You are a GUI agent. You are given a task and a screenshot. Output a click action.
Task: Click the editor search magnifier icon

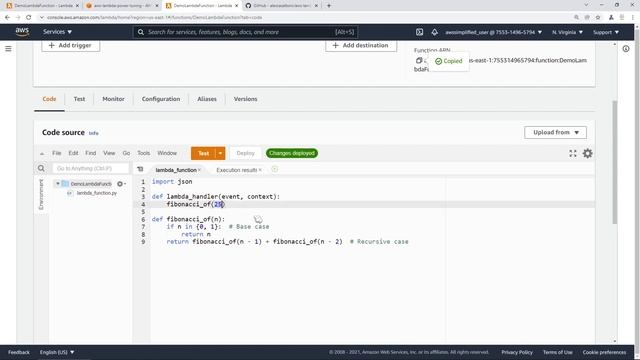click(x=41, y=168)
